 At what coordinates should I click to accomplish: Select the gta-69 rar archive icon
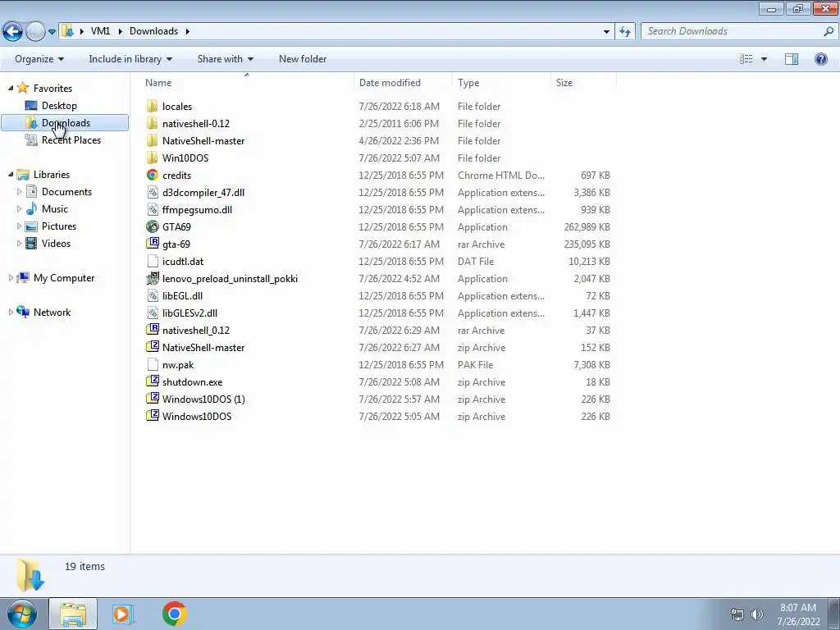click(x=152, y=244)
